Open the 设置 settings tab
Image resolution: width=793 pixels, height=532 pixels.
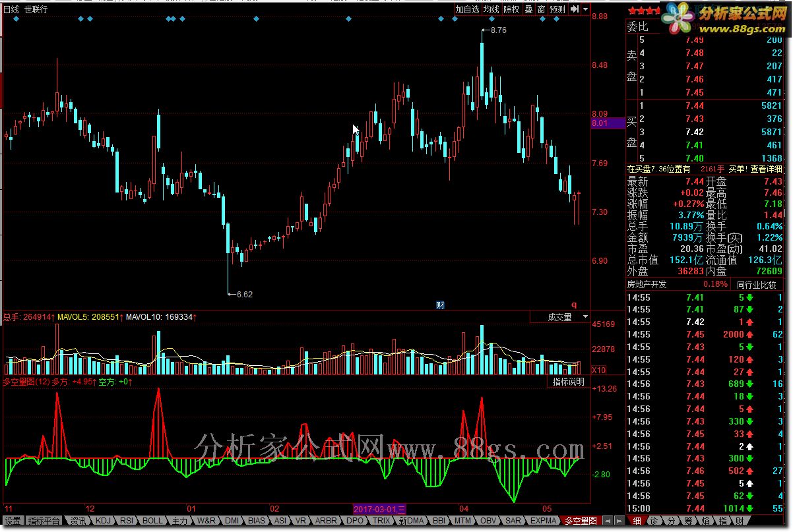click(13, 521)
